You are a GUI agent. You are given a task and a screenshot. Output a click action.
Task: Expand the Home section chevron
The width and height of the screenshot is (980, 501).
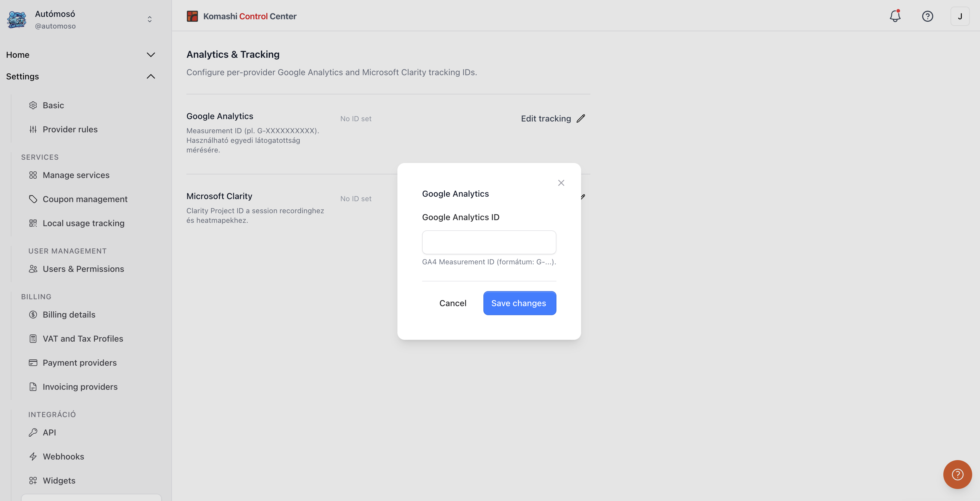(x=151, y=55)
